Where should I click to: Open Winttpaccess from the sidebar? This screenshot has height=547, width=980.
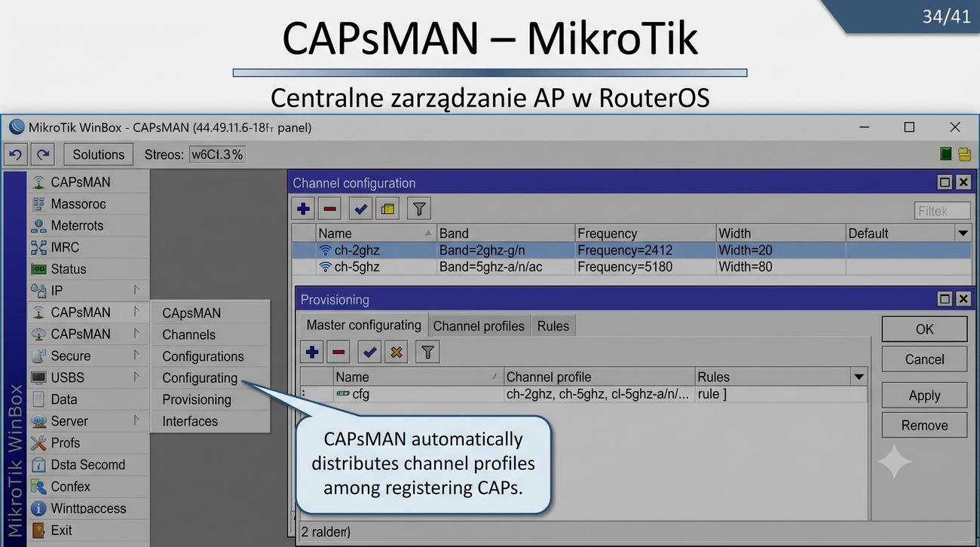pos(89,509)
